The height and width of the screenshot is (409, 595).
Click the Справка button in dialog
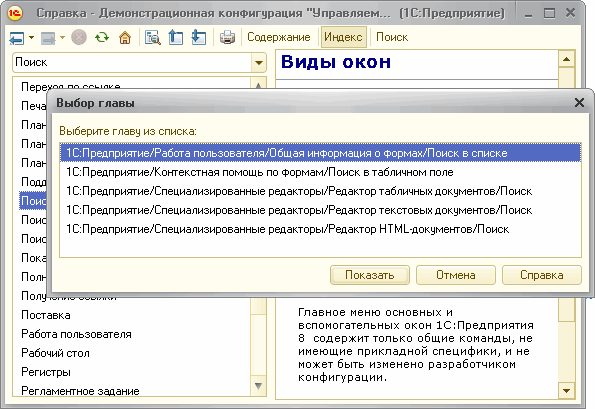541,275
